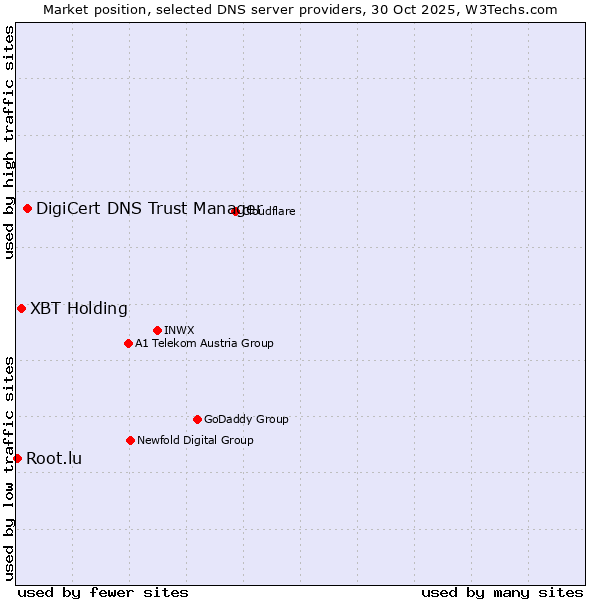Viewport: 600px width, 600px height.
Task: Select the Newfold Digital Group data point
Action: pos(130,440)
